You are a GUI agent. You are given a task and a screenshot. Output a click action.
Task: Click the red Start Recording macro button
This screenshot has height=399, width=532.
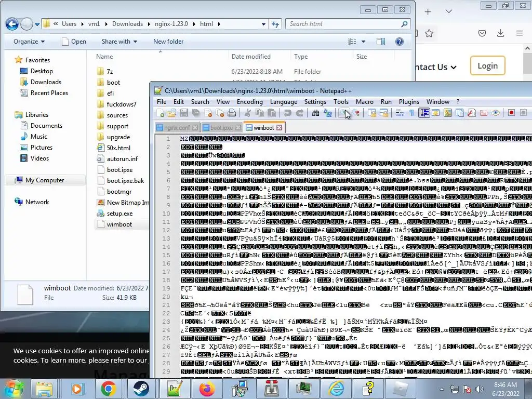coord(511,113)
